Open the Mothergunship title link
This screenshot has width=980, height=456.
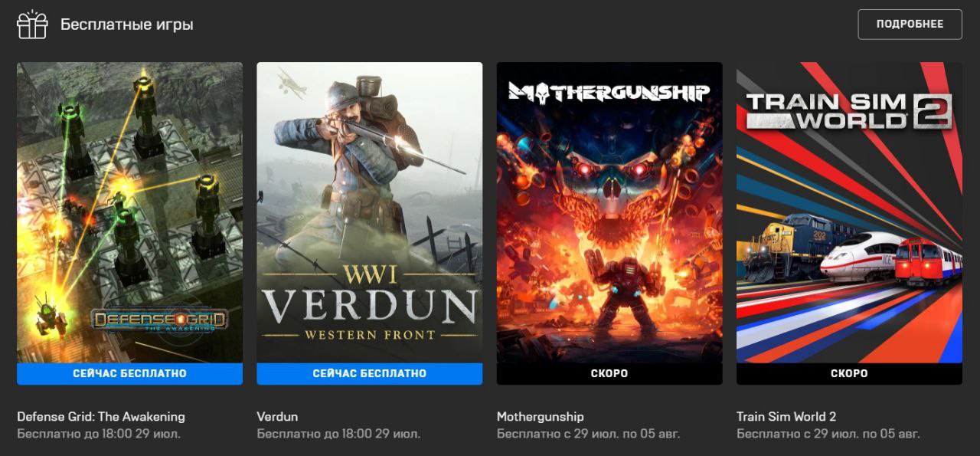coord(540,417)
